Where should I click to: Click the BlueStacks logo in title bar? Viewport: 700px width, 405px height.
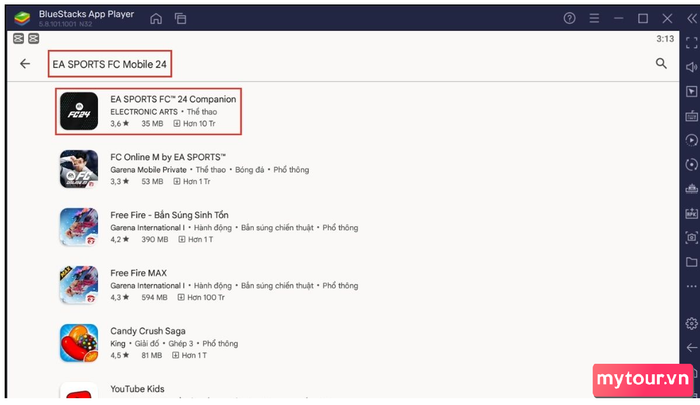pyautogui.click(x=22, y=18)
